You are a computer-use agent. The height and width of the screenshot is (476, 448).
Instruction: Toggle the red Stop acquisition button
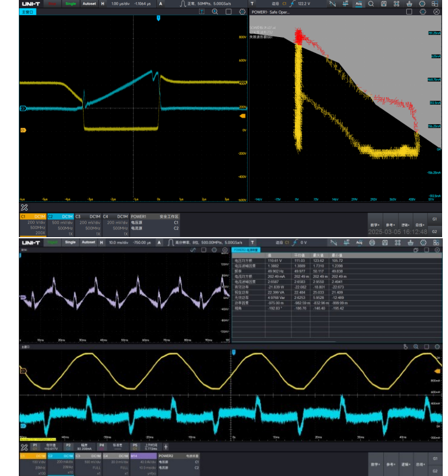pos(53,4)
